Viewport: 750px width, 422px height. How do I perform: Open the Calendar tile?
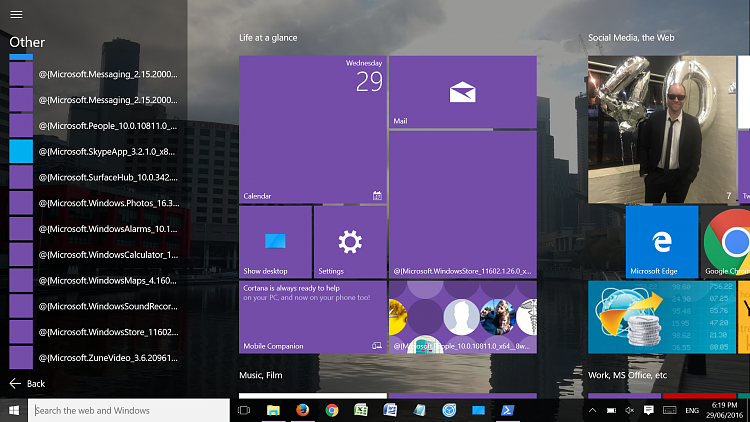(x=313, y=129)
